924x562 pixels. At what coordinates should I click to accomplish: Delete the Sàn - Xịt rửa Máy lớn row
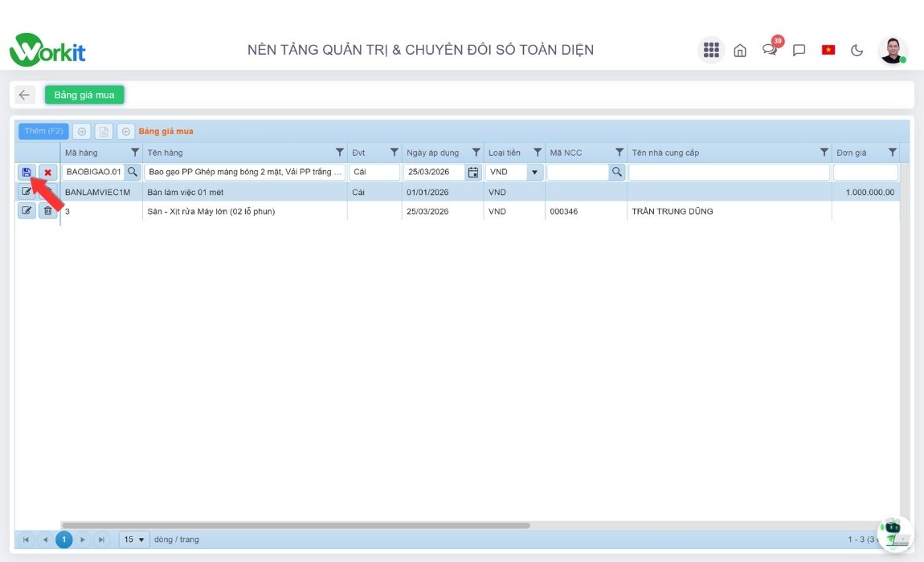pyautogui.click(x=48, y=211)
